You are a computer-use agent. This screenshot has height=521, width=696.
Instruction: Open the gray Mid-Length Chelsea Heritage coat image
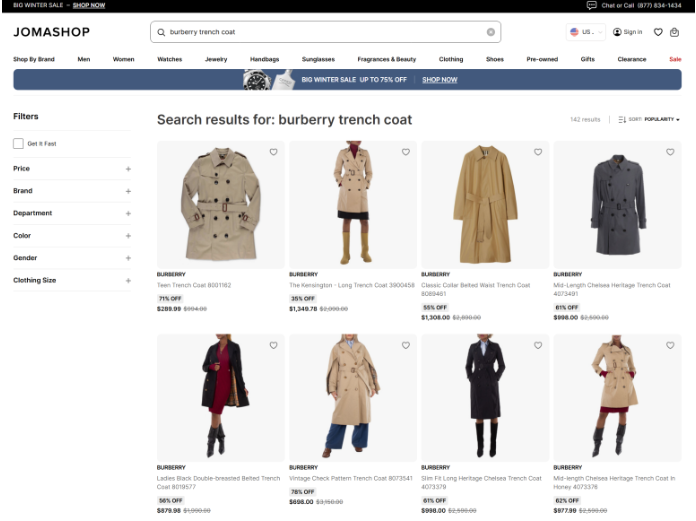click(x=617, y=205)
